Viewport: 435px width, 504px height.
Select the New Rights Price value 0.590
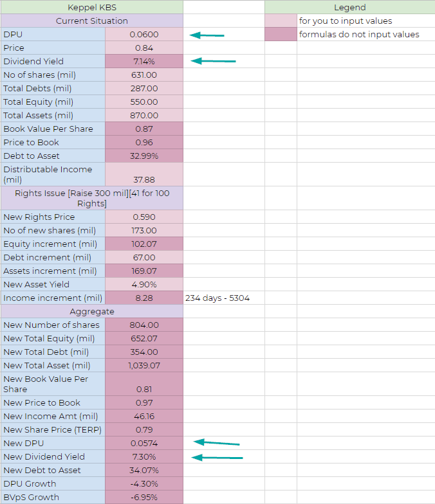coord(144,217)
